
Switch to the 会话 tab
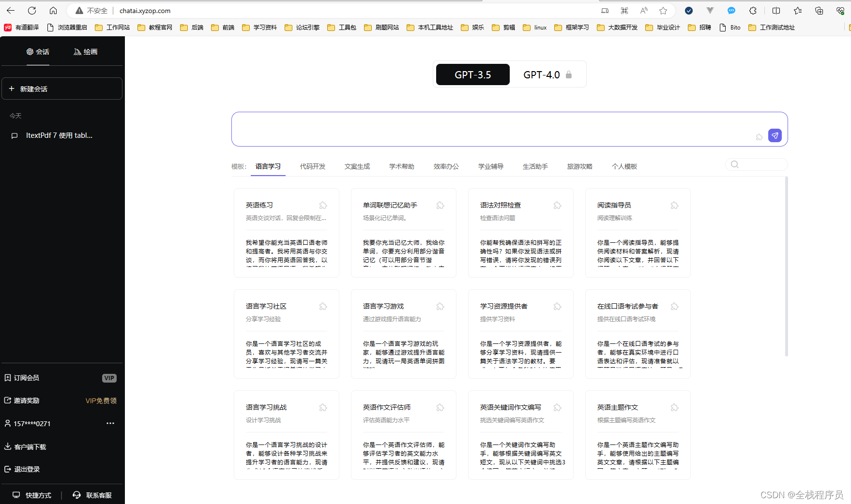pyautogui.click(x=38, y=52)
